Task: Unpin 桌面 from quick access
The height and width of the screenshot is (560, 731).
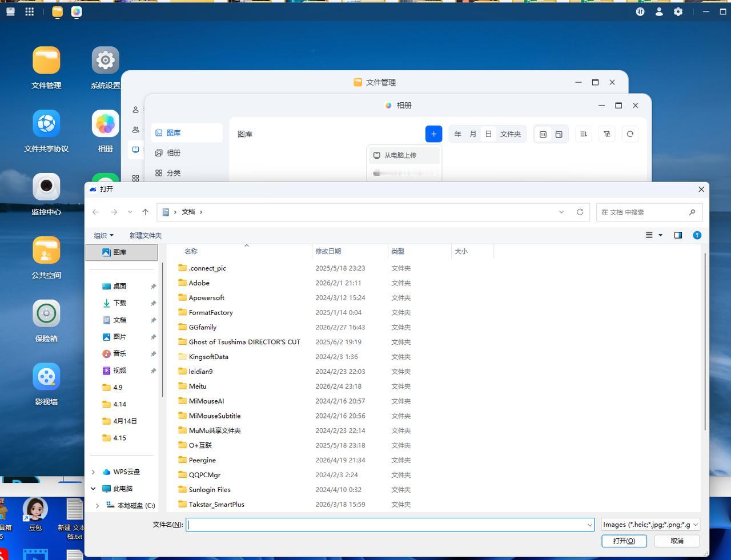Action: point(153,286)
